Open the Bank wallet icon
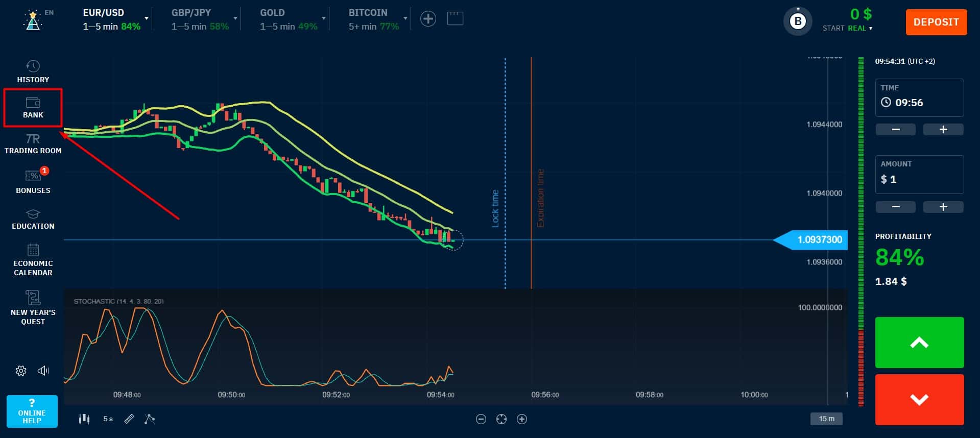Image resolution: width=980 pixels, height=438 pixels. (33, 102)
